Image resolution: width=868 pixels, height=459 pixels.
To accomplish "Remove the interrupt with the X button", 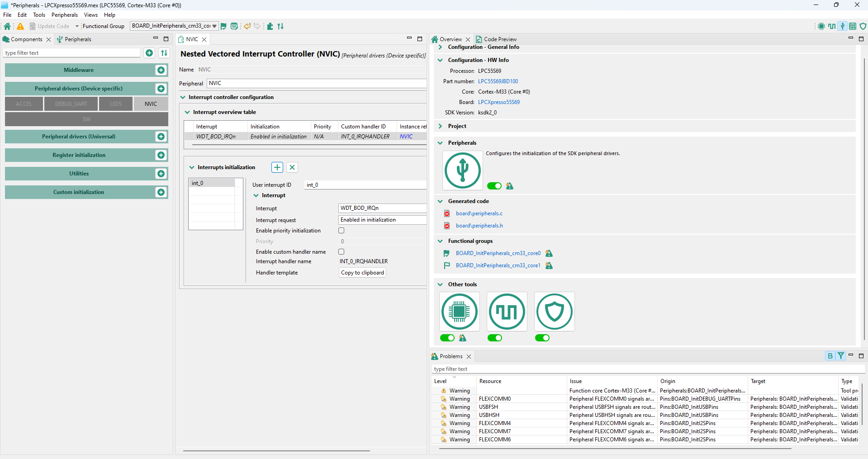I will tap(292, 167).
